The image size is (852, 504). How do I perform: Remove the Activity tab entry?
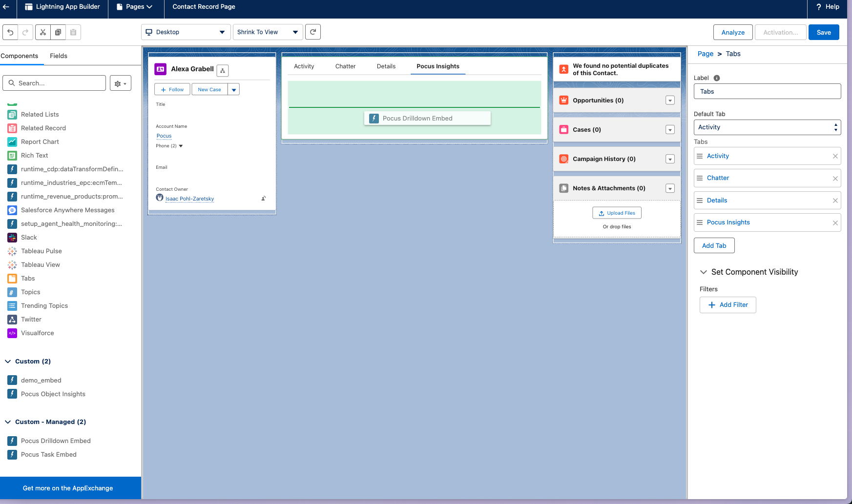coord(835,156)
